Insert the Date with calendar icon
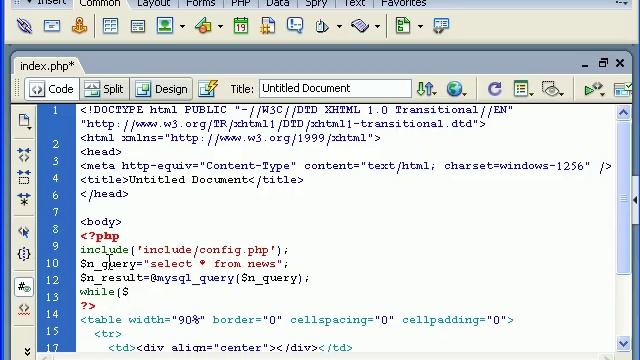Image resolution: width=640 pixels, height=360 pixels. click(241, 26)
